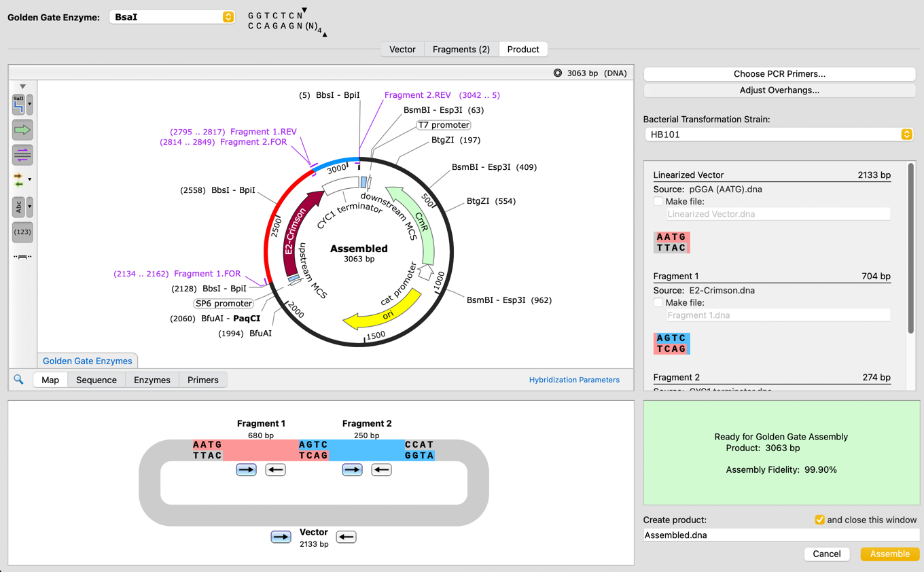Select the Sequence view tab
The image size is (924, 572).
[x=96, y=380]
